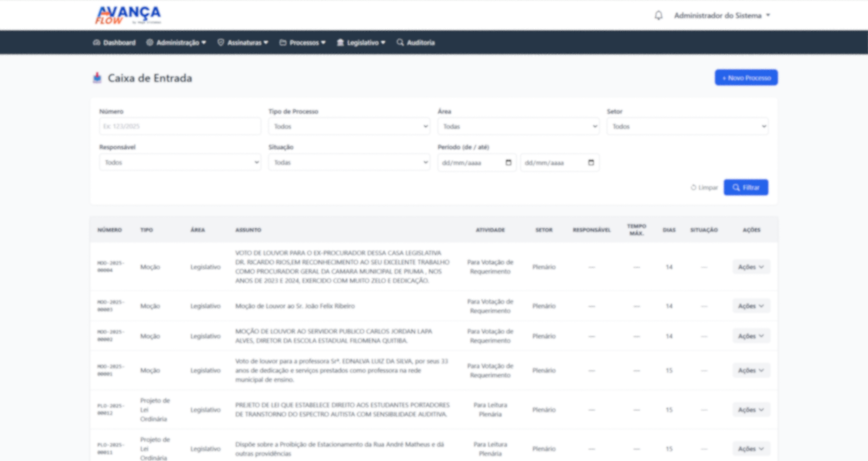Open the Setor filter dropdown
Image resolution: width=868 pixels, height=461 pixels.
pyautogui.click(x=687, y=126)
